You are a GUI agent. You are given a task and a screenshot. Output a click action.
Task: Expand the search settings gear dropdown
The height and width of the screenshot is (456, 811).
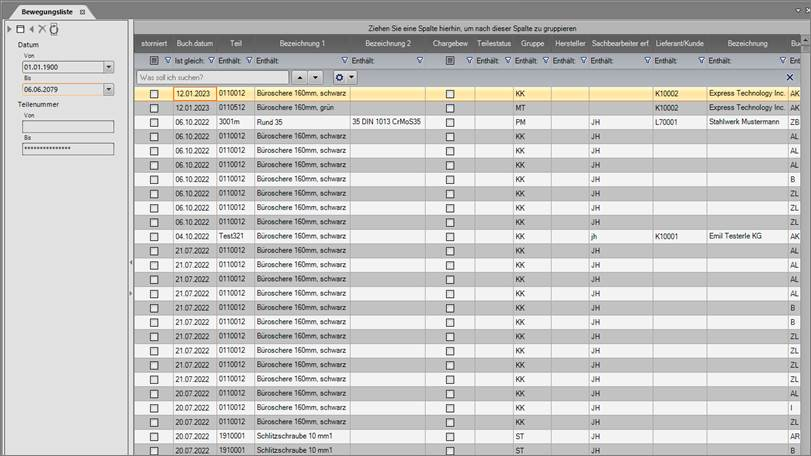coord(345,77)
